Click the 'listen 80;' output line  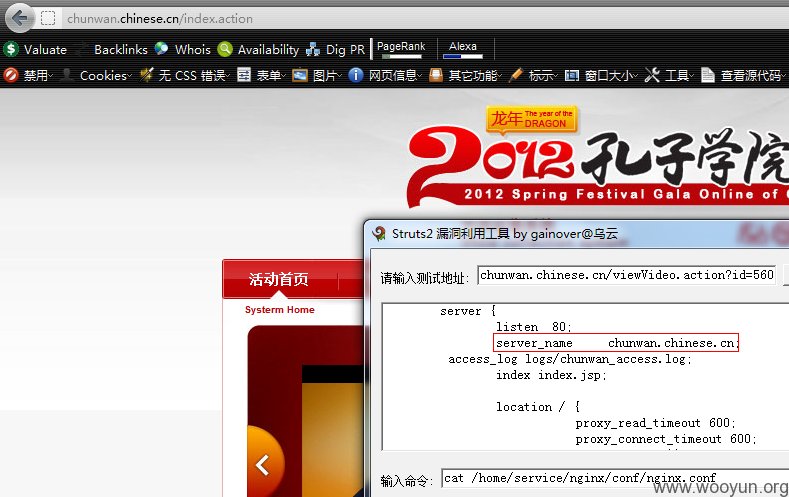point(534,327)
